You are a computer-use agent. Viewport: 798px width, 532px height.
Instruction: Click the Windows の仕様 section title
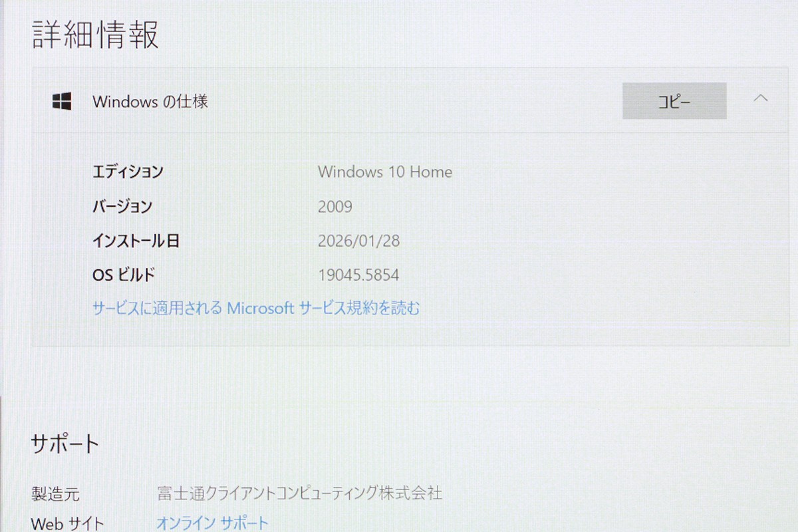150,101
